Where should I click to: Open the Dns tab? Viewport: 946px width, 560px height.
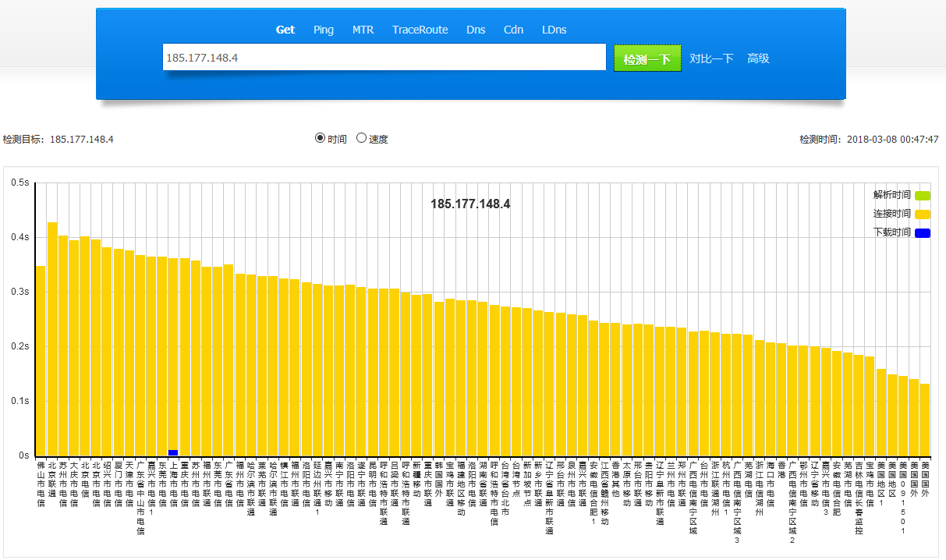(476, 30)
